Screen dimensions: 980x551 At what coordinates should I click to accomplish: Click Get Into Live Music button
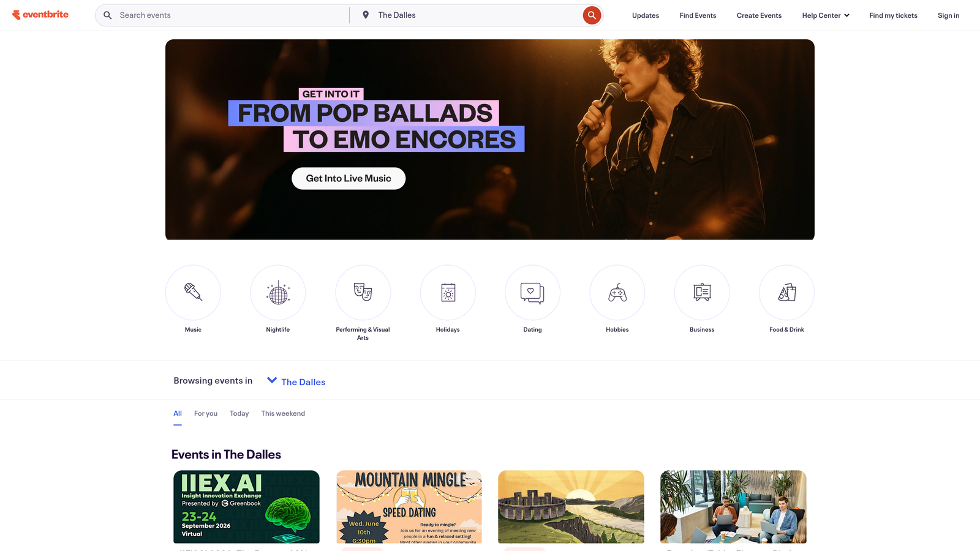tap(349, 178)
